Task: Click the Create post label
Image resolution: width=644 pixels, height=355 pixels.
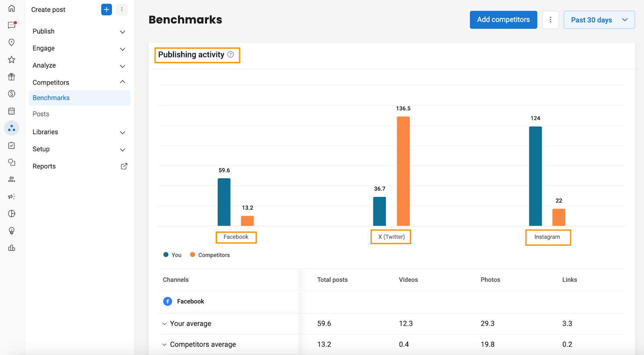Action: point(48,10)
